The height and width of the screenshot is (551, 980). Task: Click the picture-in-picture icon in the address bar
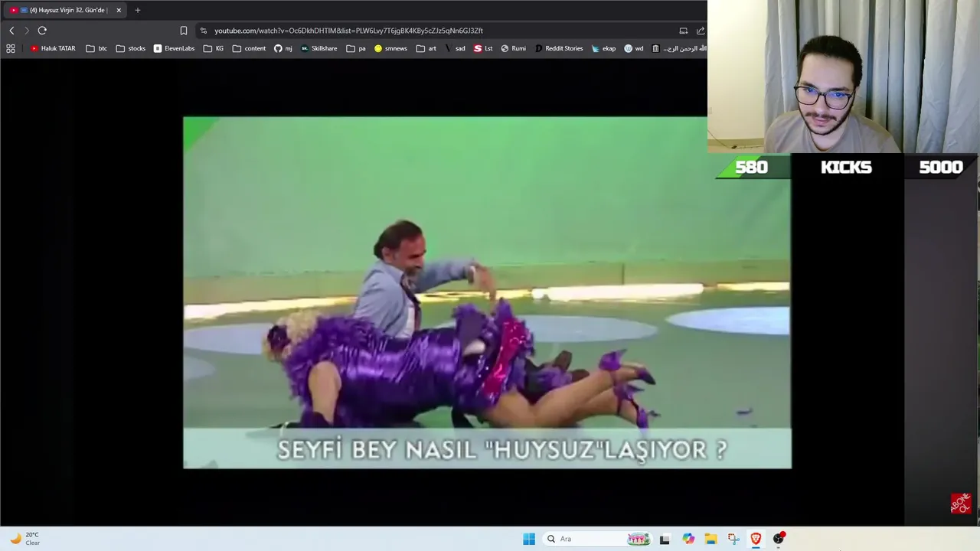[683, 31]
